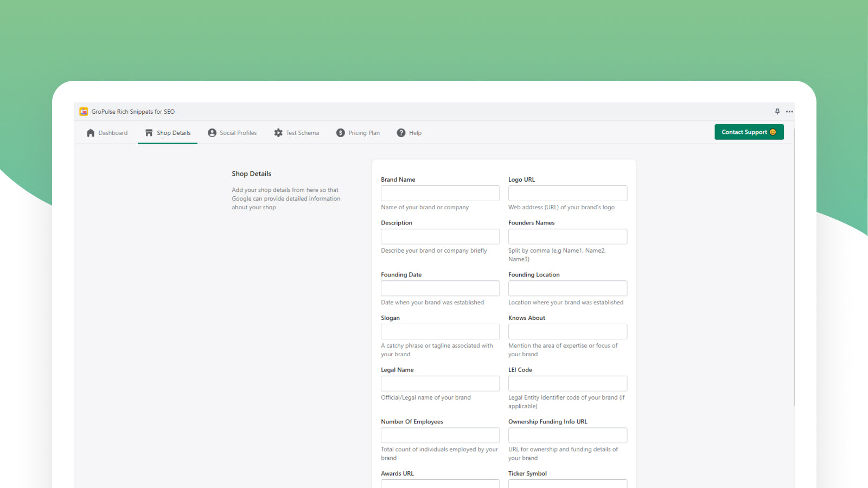Click the Number Of Employees field
868x488 pixels.
pyautogui.click(x=440, y=435)
